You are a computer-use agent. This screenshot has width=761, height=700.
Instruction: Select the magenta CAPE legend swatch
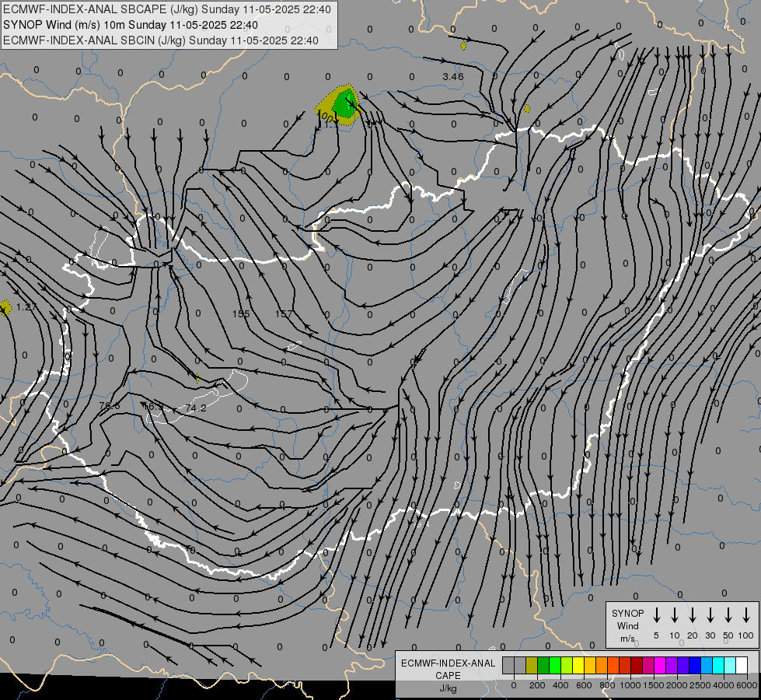click(x=660, y=665)
